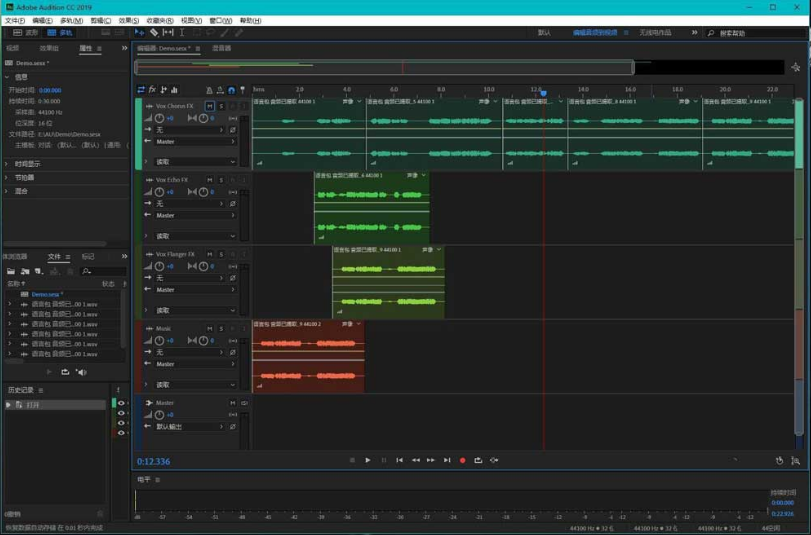Solo the Vox Echo FX track

(221, 180)
